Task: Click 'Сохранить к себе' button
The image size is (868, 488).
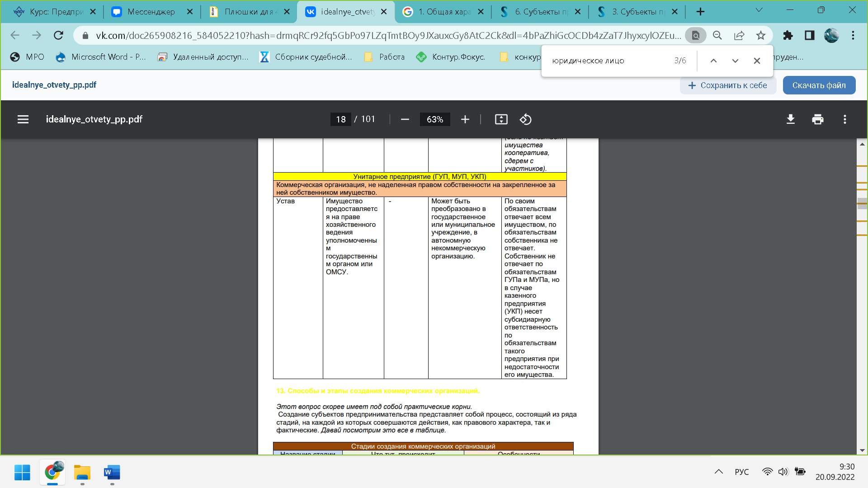Action: click(728, 85)
